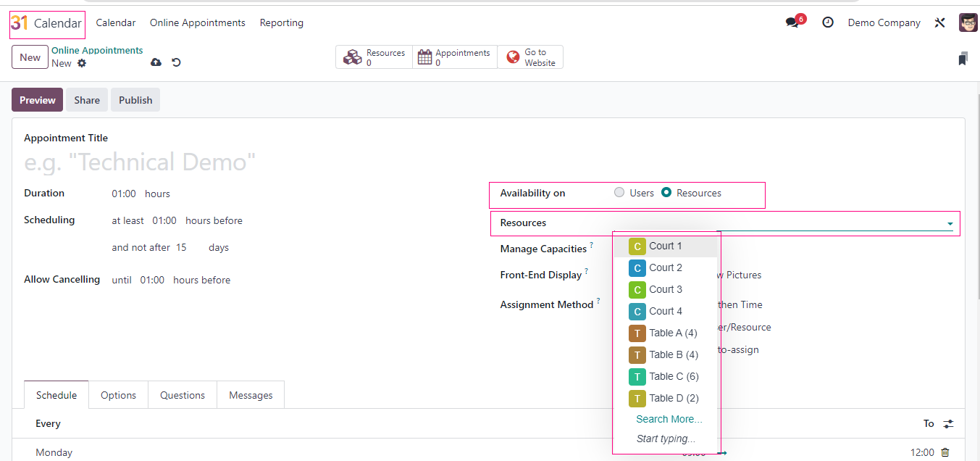Open the user avatar menu
Screen dimensions: 980x461
coord(968,22)
